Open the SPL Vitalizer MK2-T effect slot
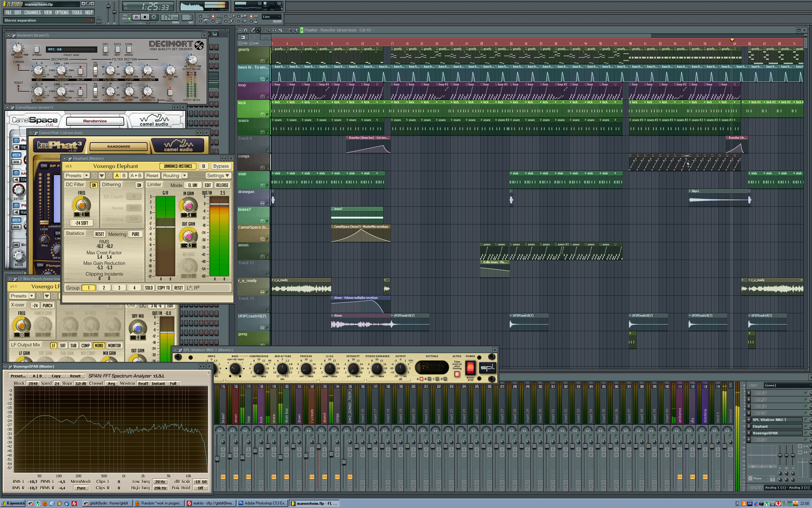Image resolution: width=812 pixels, height=508 pixels. 776,420
